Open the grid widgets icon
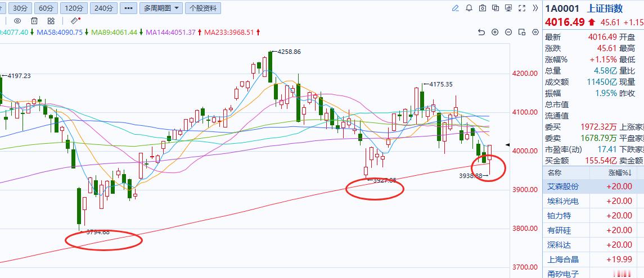 51,21
